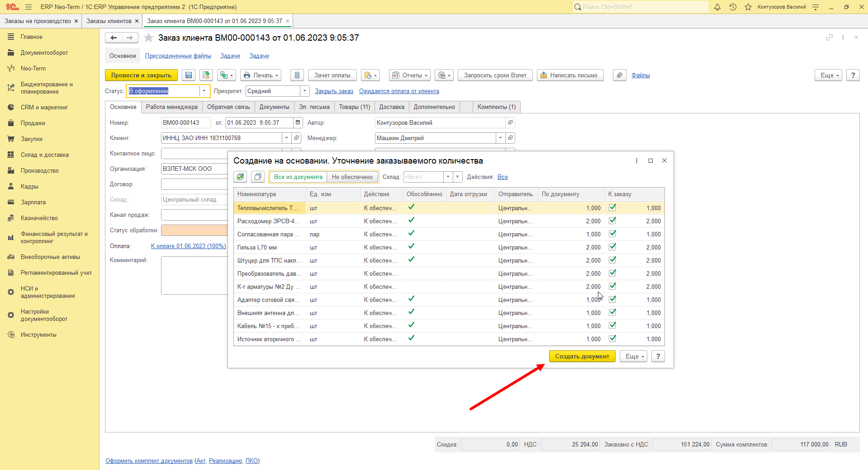Switch to Доставка tab

(x=392, y=107)
